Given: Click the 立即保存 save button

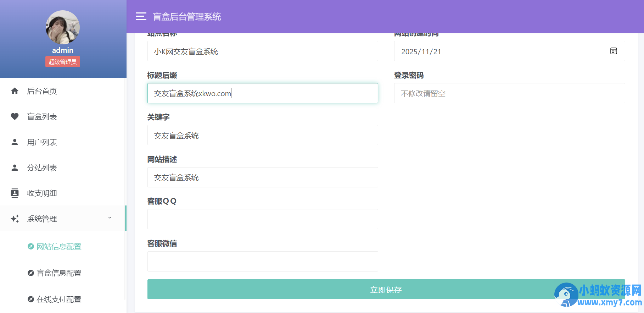Looking at the screenshot, I should click(x=386, y=289).
